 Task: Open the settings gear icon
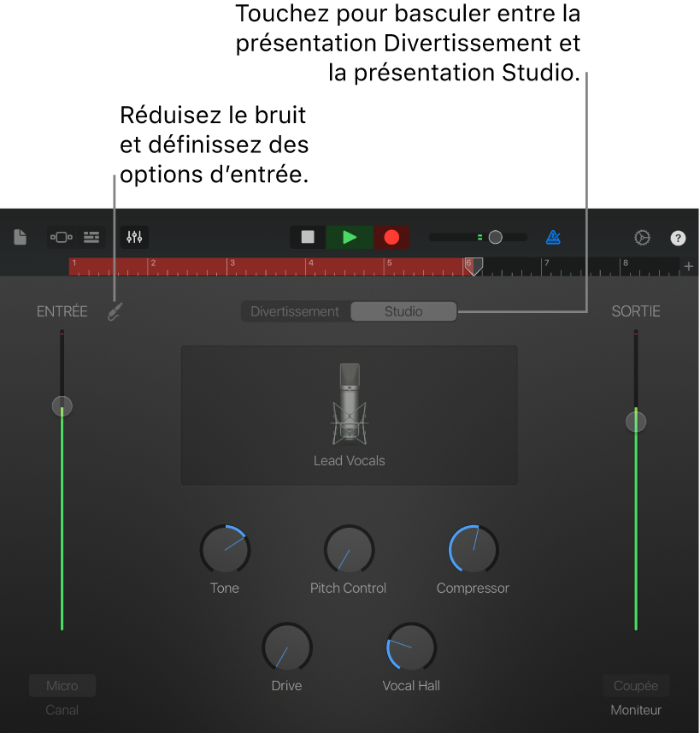point(642,237)
